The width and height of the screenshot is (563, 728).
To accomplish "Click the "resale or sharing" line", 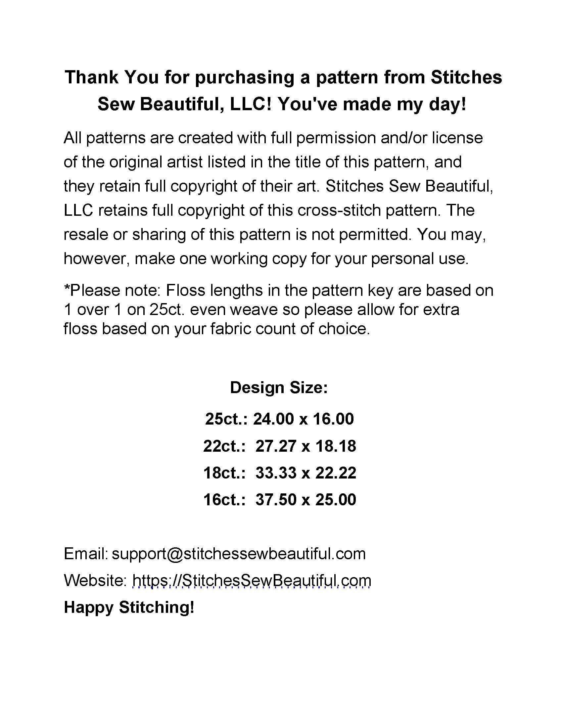I will [x=275, y=235].
